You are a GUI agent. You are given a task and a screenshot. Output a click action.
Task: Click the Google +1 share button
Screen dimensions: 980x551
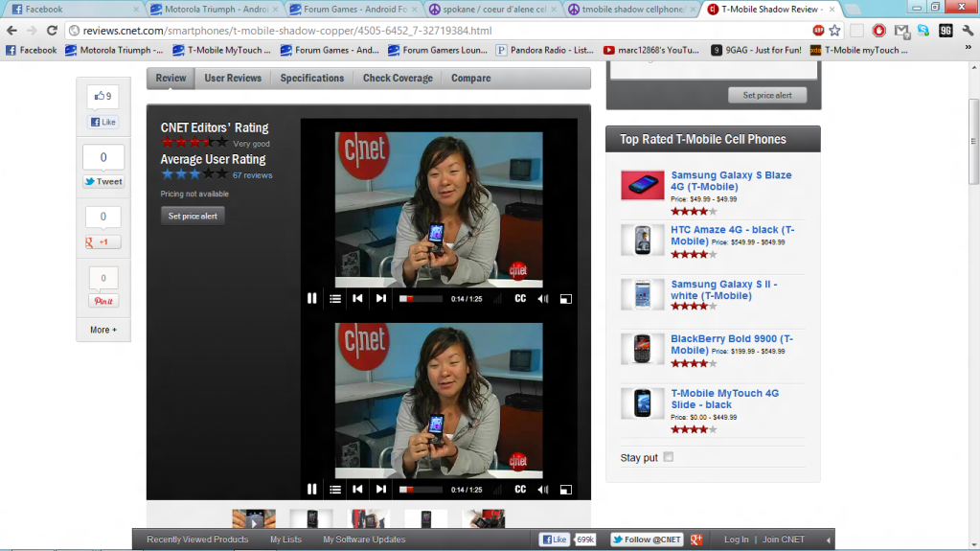tap(103, 242)
